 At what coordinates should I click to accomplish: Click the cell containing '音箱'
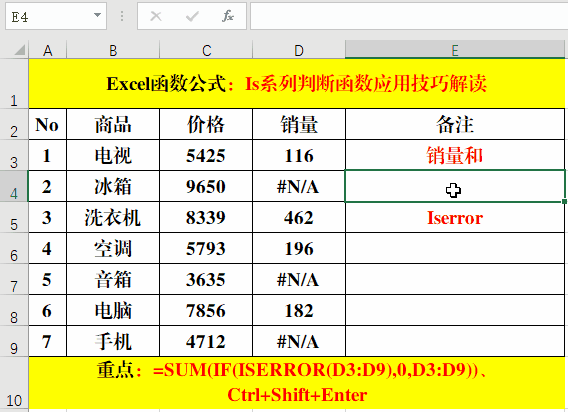113,279
